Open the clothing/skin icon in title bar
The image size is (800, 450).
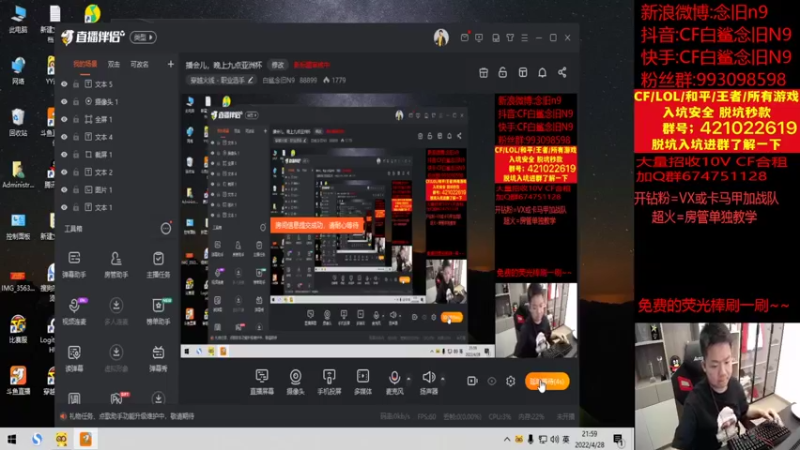[x=510, y=38]
